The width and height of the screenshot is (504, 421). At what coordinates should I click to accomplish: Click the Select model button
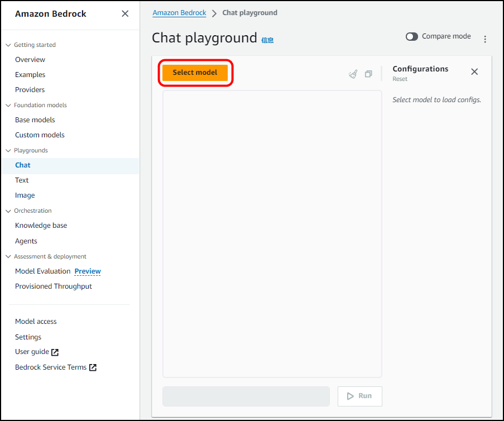click(x=195, y=73)
